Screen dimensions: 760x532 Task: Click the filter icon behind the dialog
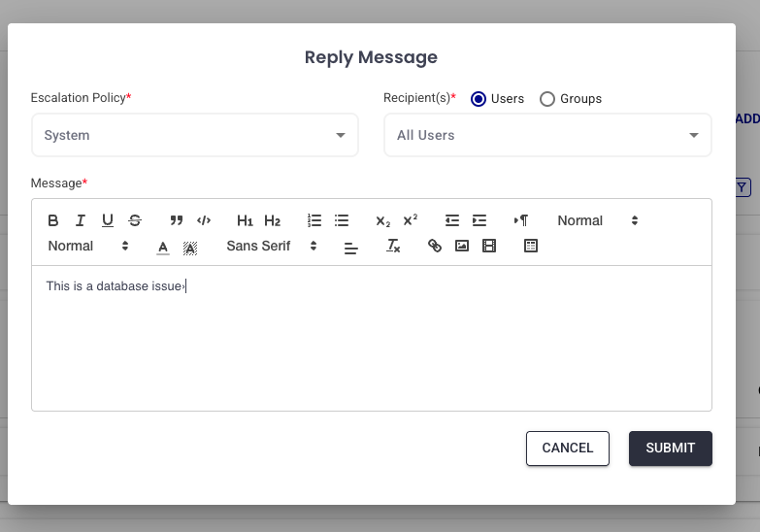(x=743, y=187)
